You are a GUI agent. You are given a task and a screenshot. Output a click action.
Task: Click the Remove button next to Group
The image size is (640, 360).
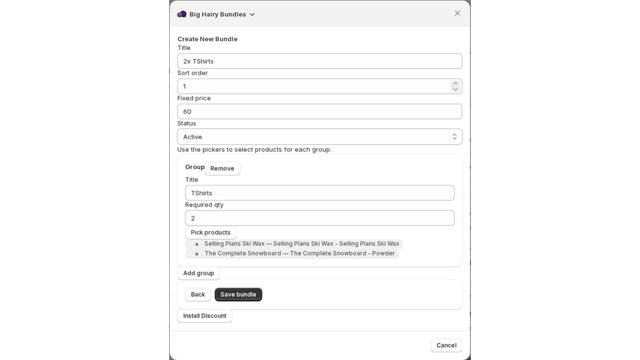click(222, 168)
